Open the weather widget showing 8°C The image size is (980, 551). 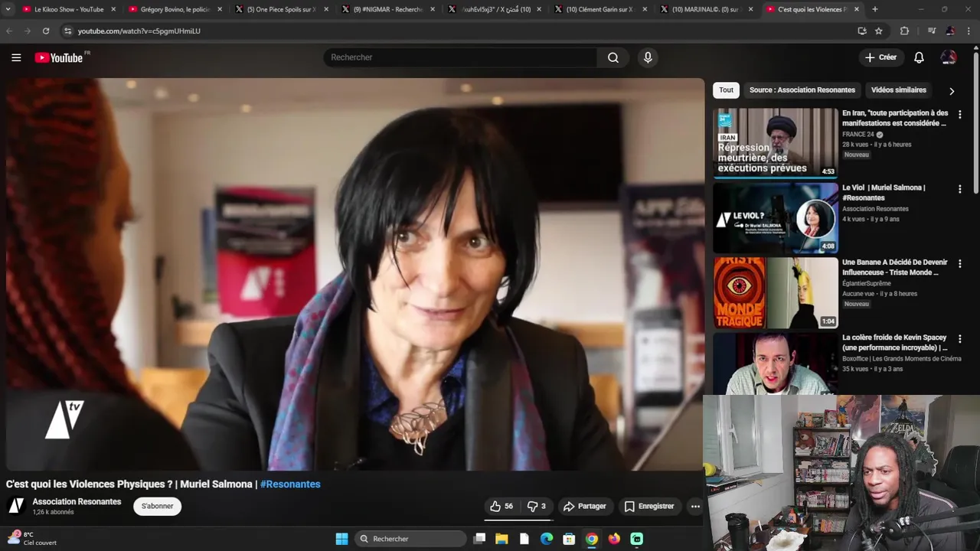32,539
